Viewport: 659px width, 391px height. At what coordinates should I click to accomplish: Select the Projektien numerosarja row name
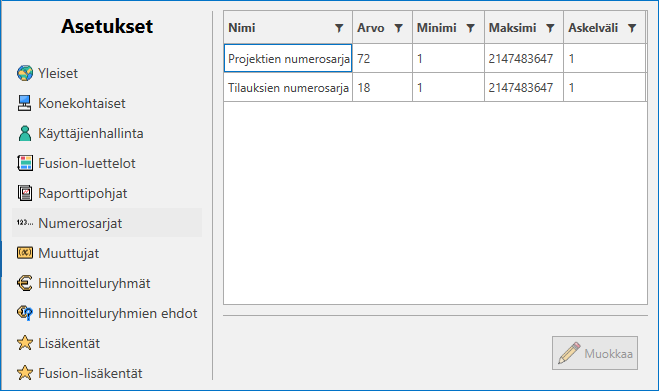coord(288,58)
